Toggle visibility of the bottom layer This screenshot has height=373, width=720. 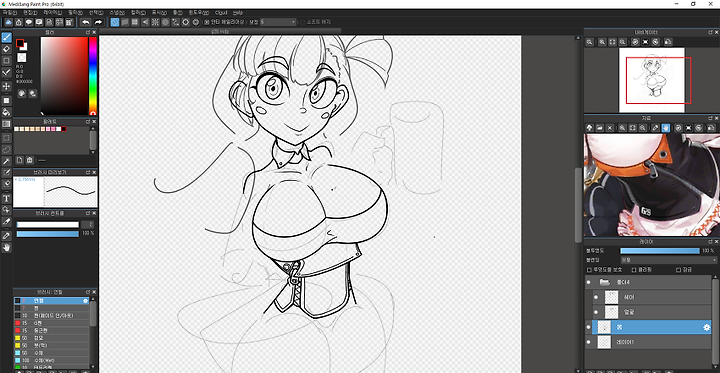click(x=589, y=342)
